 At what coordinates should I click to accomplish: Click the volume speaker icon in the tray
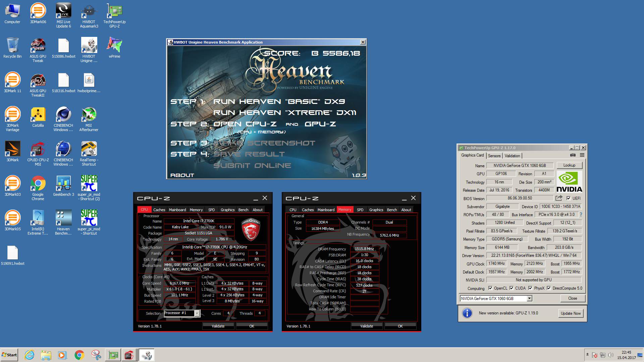610,355
